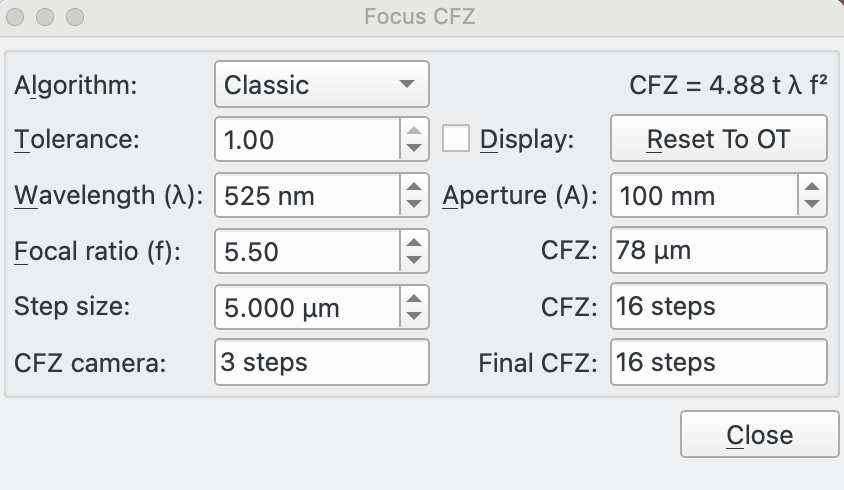Click the Final CFZ steps field
Viewport: 844px width, 490px height.
pyautogui.click(x=718, y=362)
